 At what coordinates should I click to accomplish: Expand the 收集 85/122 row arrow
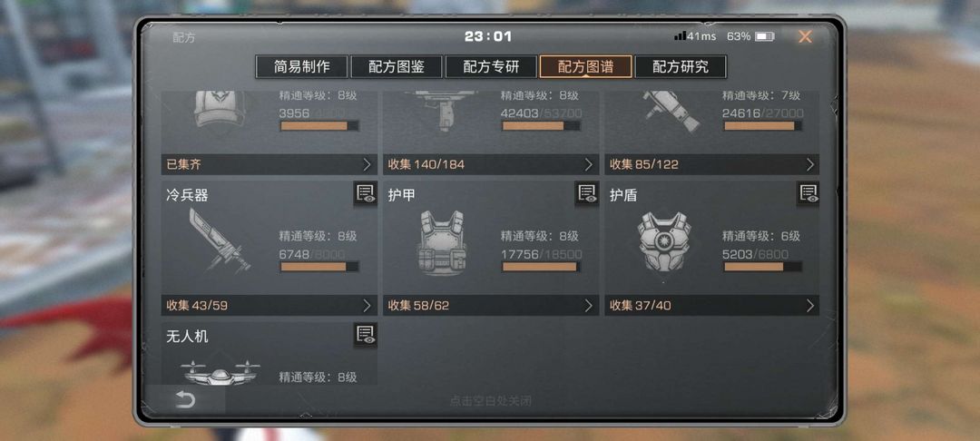[810, 165]
